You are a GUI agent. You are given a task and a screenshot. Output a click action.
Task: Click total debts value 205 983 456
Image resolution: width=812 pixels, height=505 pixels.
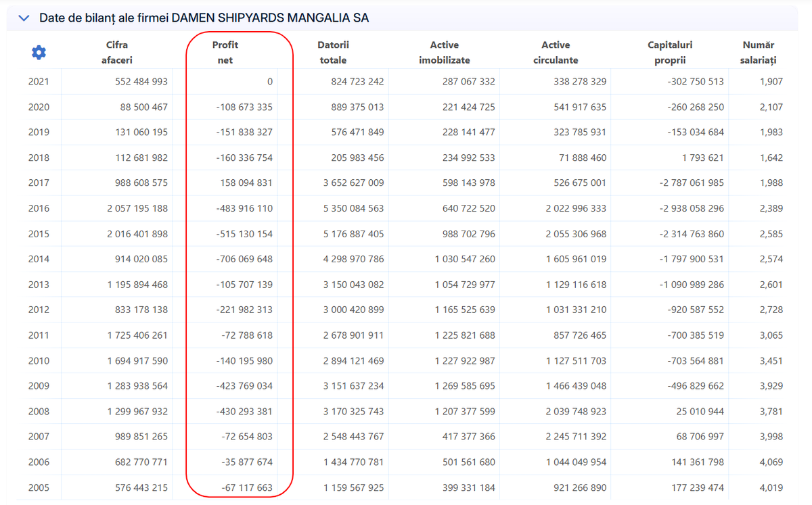(357, 158)
